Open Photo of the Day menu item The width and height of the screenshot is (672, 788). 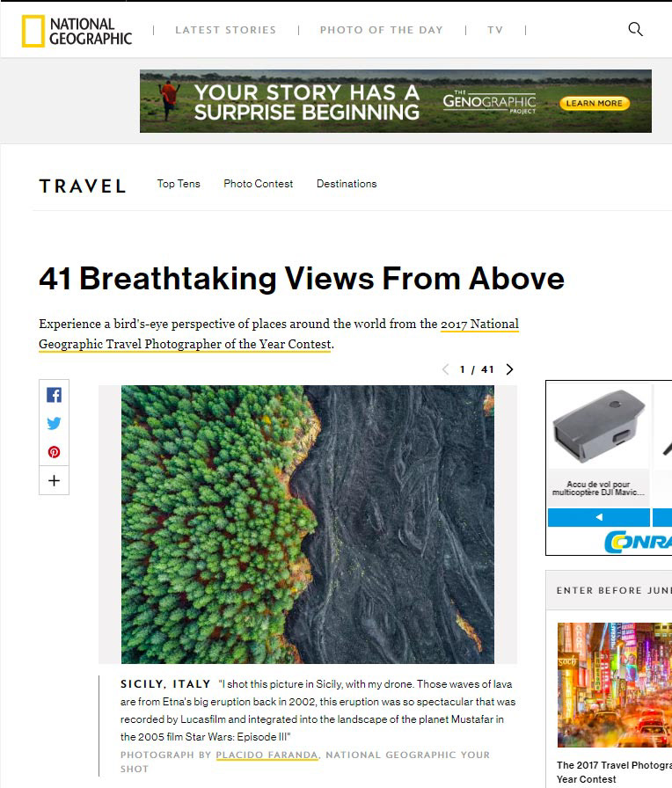pos(382,30)
